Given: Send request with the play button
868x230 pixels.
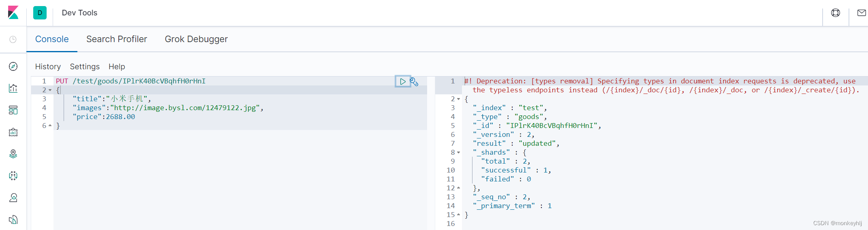Looking at the screenshot, I should (x=403, y=81).
